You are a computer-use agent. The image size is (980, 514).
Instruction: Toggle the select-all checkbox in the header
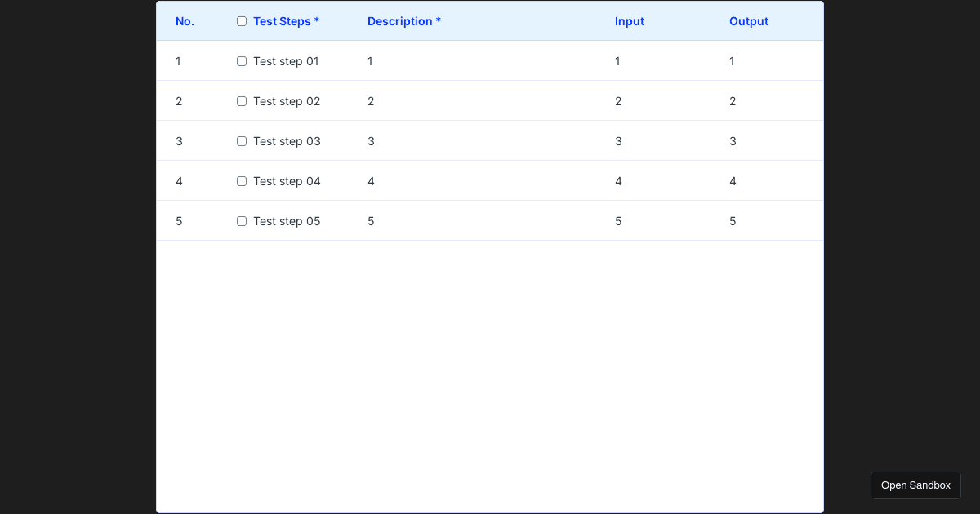coord(242,21)
